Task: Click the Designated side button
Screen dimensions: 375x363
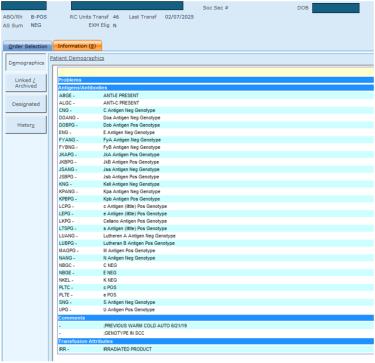Action: pyautogui.click(x=26, y=104)
